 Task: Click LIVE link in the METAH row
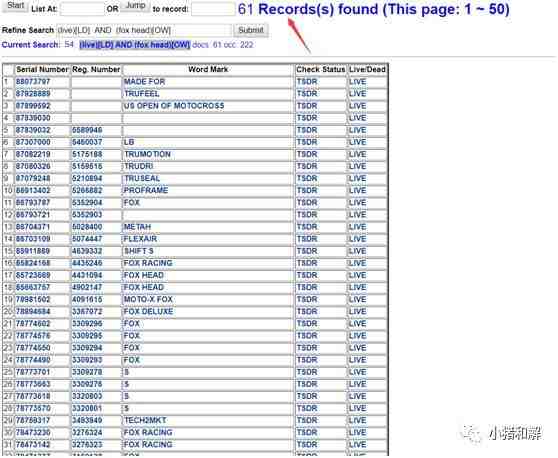(x=358, y=227)
